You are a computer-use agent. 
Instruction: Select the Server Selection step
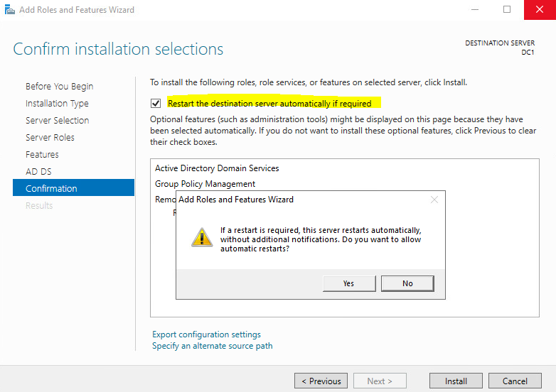(57, 120)
